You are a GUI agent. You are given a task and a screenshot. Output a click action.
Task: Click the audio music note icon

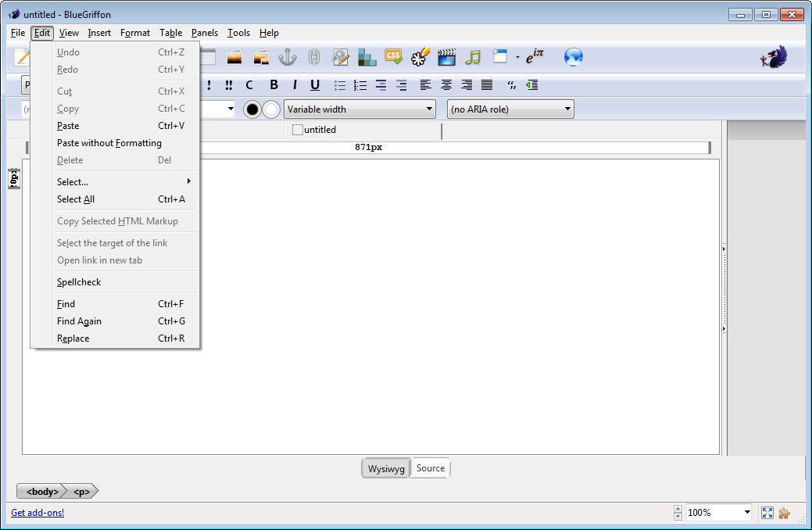pos(472,57)
